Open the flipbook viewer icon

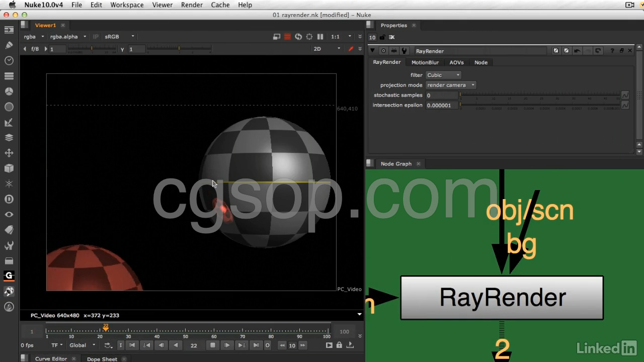[329, 345]
